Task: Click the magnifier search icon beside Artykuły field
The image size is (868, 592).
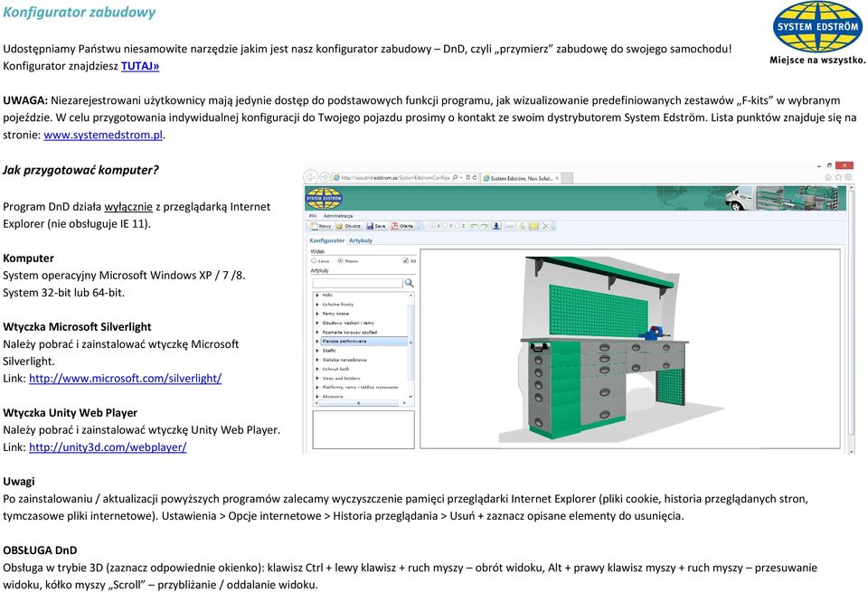Action: (409, 283)
